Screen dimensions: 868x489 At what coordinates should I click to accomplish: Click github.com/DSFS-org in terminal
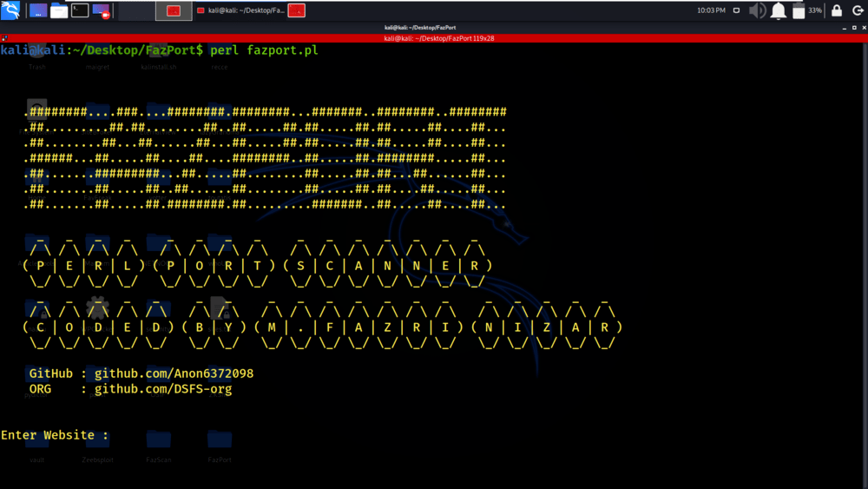pos(163,389)
